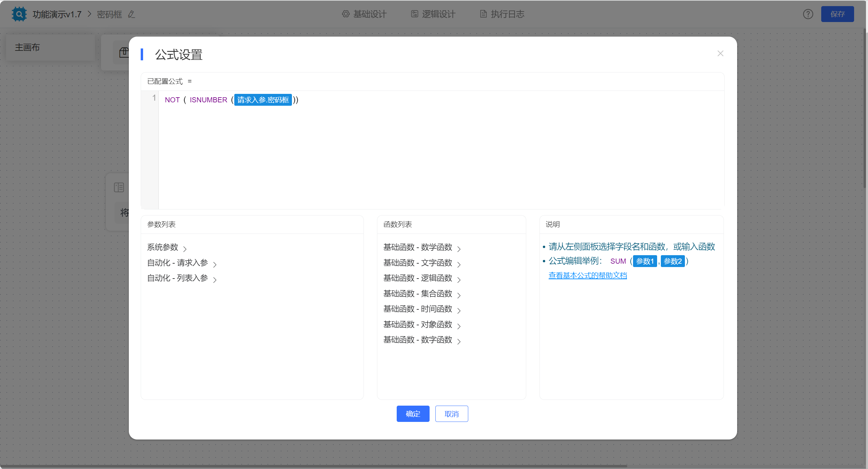Click in the formula editor area
This screenshot has height=469, width=868.
coord(441,150)
